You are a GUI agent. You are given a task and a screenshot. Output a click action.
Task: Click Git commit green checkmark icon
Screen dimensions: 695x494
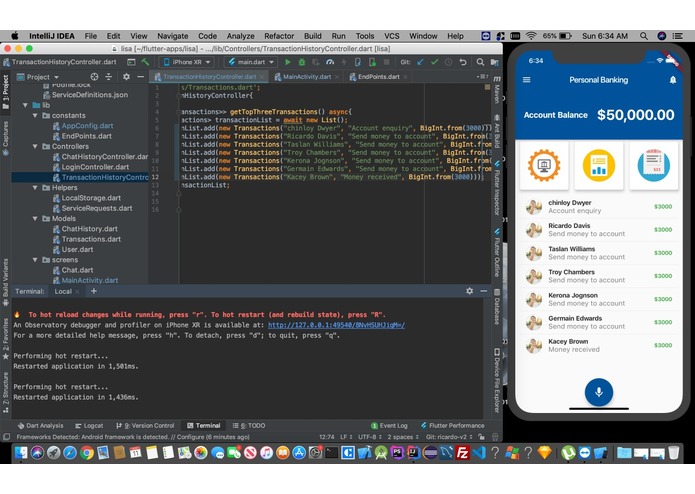pyautogui.click(x=434, y=62)
